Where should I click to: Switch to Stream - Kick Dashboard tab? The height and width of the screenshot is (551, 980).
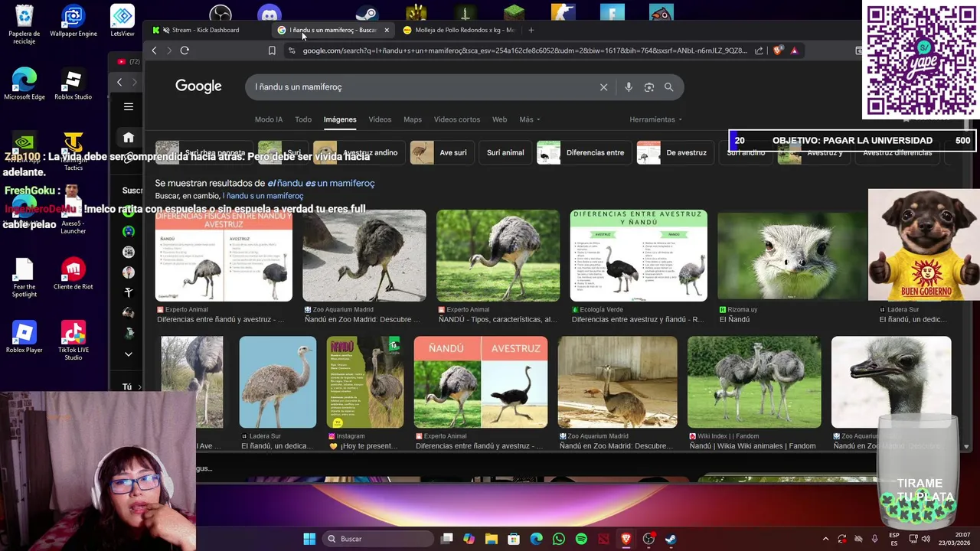coord(205,30)
